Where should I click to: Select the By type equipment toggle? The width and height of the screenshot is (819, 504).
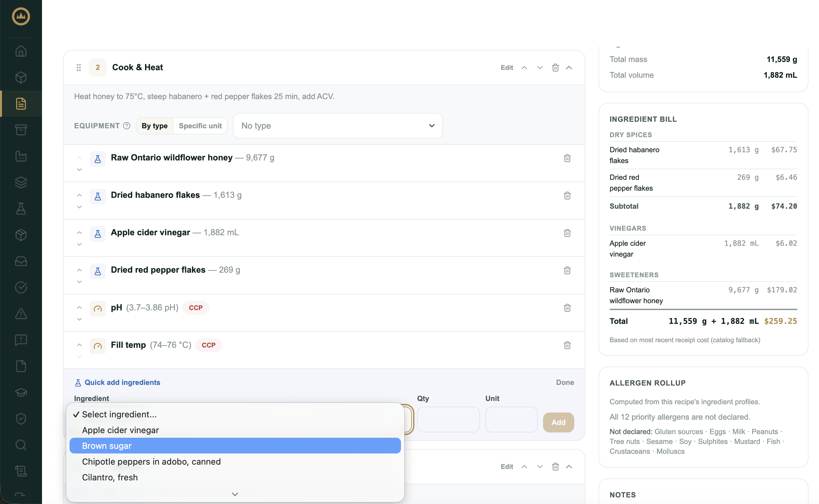[x=154, y=126]
